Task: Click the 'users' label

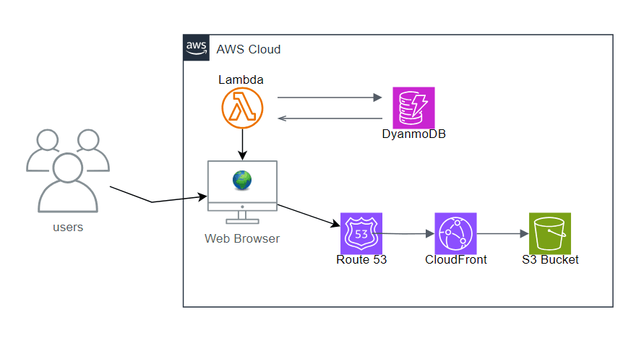Action: pyautogui.click(x=68, y=227)
